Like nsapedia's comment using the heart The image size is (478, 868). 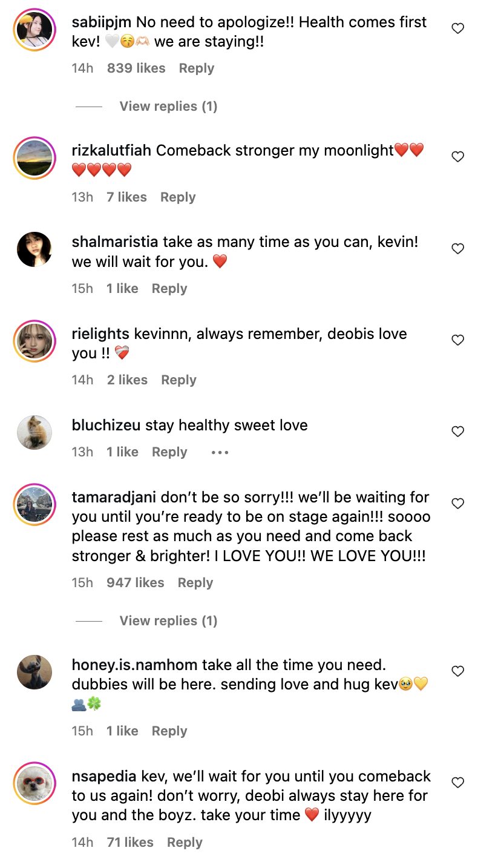[x=458, y=783]
